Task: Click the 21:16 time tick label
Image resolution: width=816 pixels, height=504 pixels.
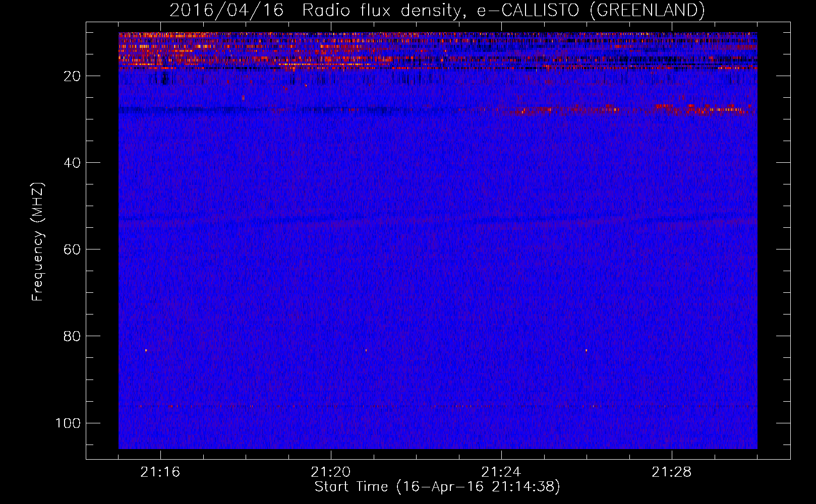Action: coord(160,472)
